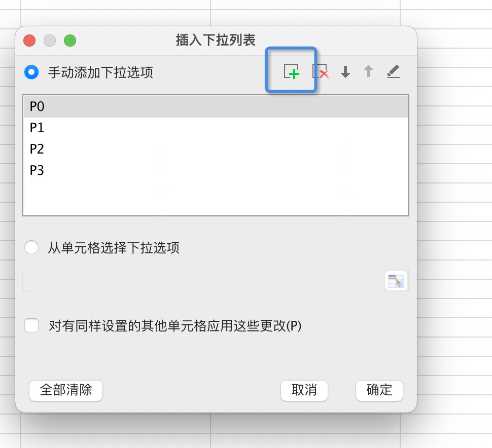This screenshot has height=448, width=492.
Task: Select the 从单元格选择下拉选项 radio button
Action: tap(31, 247)
